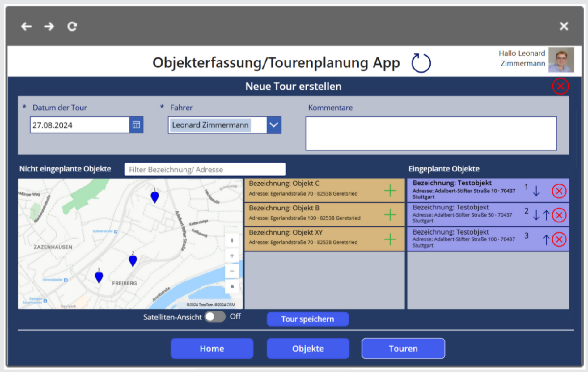Switch to the Touren section
Image resolution: width=588 pixels, height=372 pixels.
pyautogui.click(x=403, y=348)
